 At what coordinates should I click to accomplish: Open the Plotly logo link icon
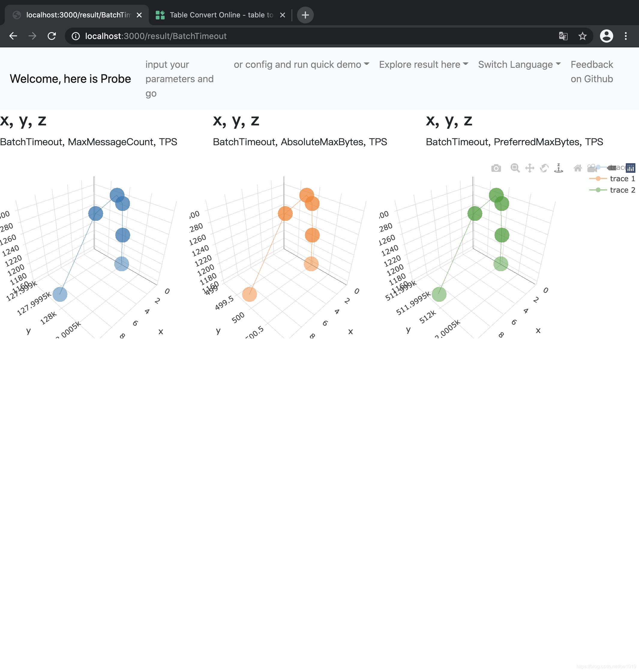631,168
